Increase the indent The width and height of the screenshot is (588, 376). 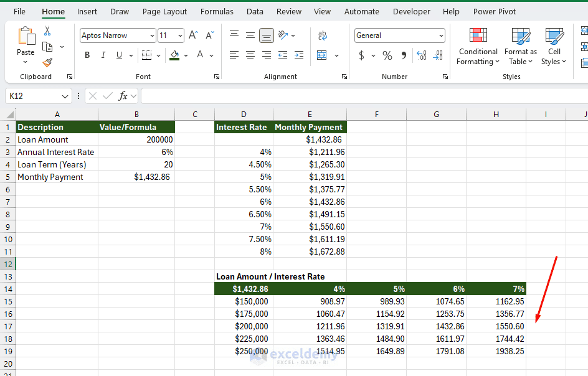tap(299, 55)
